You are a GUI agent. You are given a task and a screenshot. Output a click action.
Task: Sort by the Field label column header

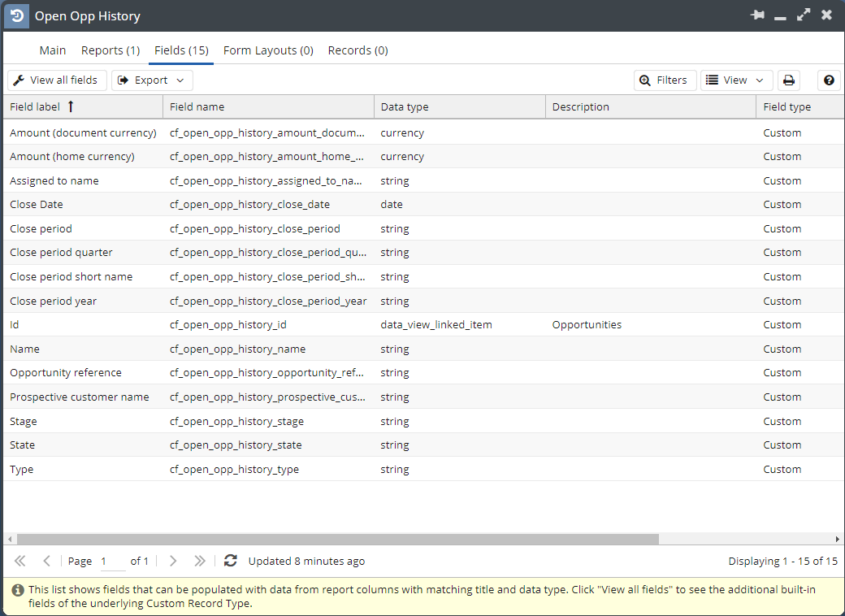click(83, 106)
